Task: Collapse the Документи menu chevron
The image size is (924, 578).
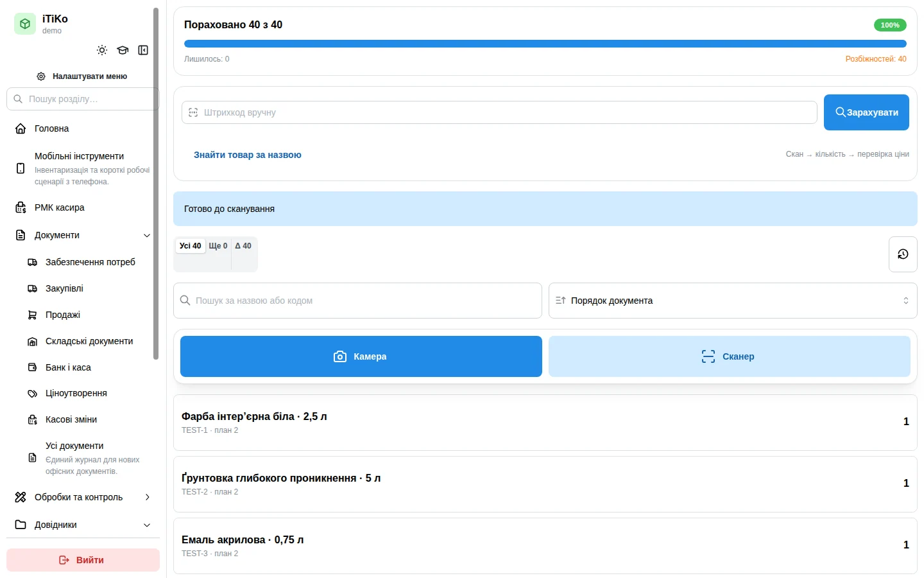Action: click(x=147, y=236)
